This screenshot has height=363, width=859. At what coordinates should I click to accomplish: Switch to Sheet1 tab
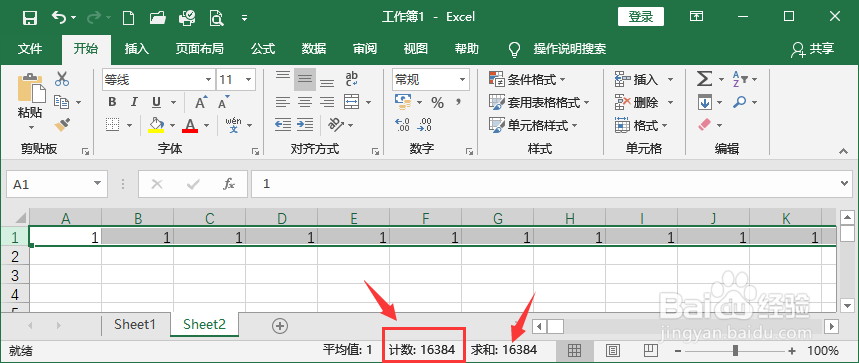tap(135, 324)
